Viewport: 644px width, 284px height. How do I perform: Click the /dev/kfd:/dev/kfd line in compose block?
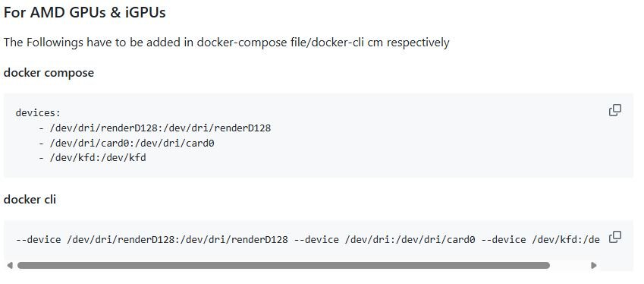(x=93, y=158)
